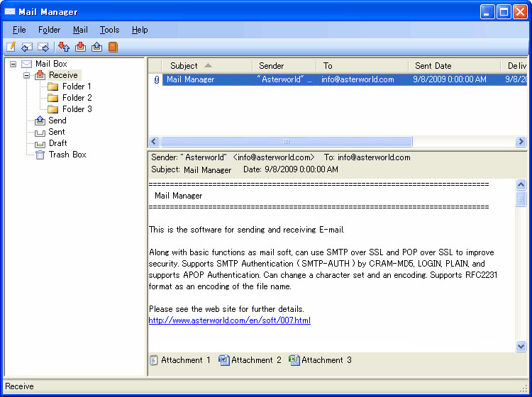
Task: Click the Receive folder inbox icon
Action: [40, 75]
